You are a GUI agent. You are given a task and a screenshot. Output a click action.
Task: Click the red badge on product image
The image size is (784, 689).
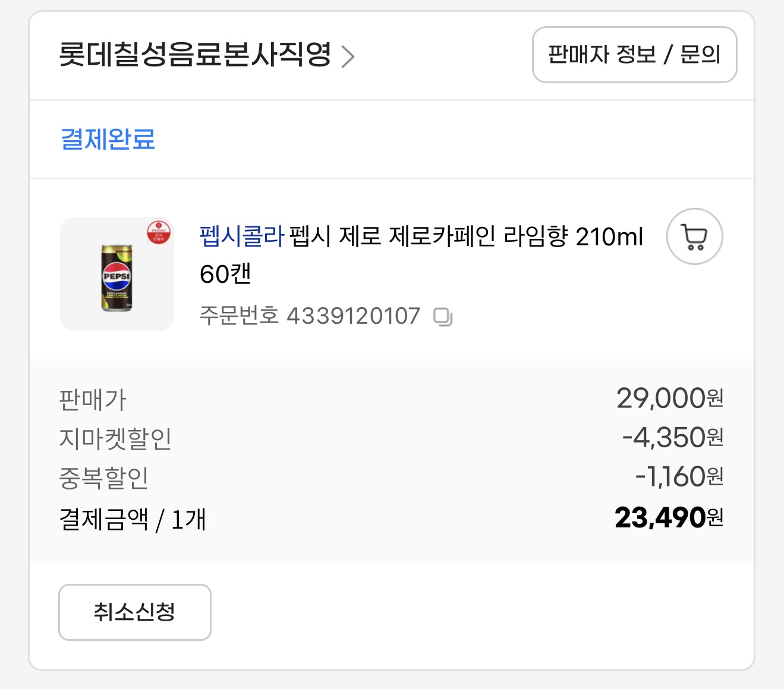click(159, 232)
